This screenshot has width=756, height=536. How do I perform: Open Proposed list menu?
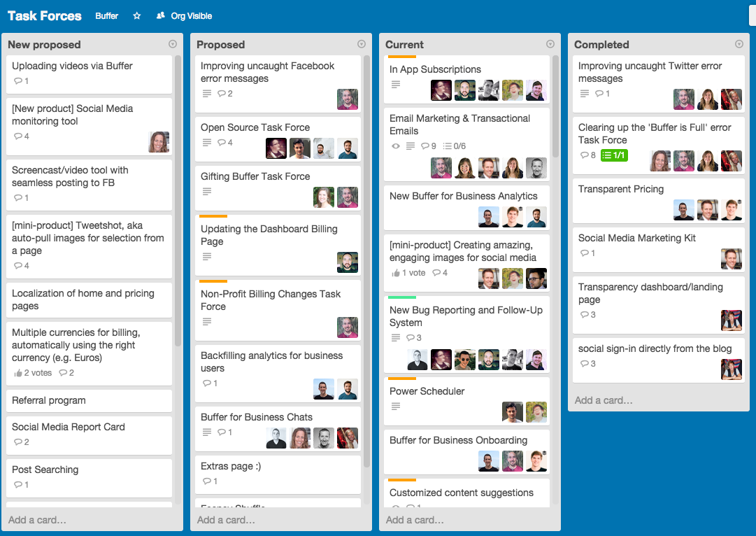(x=361, y=44)
